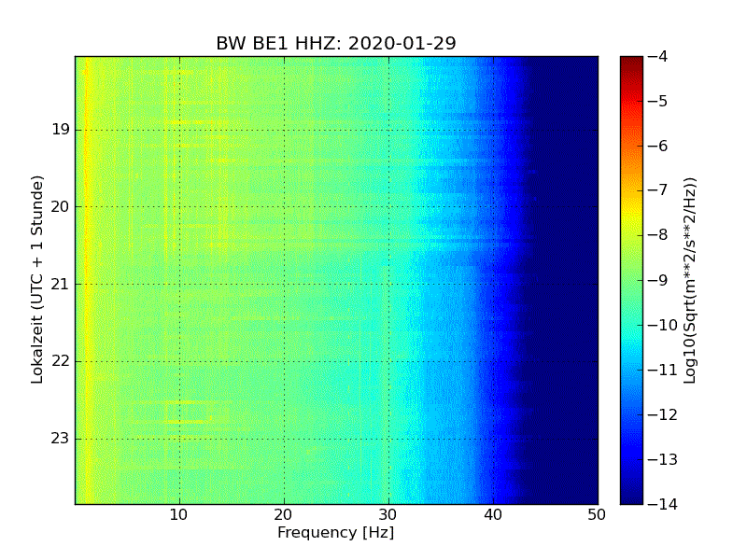This screenshot has height=560, width=747.
Task: Click the x-axis tick label '50'
Action: 597,515
